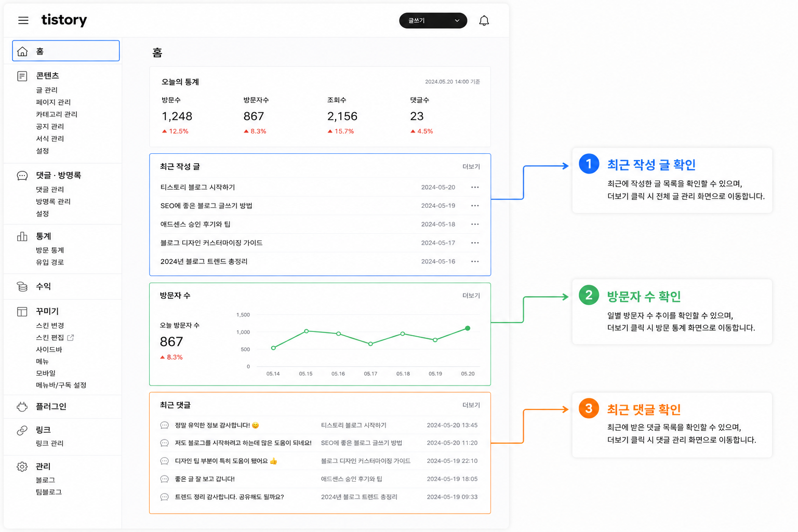This screenshot has width=798, height=532.
Task: Open options for 2024년 블로그 트렌드 총정리
Action: (475, 261)
